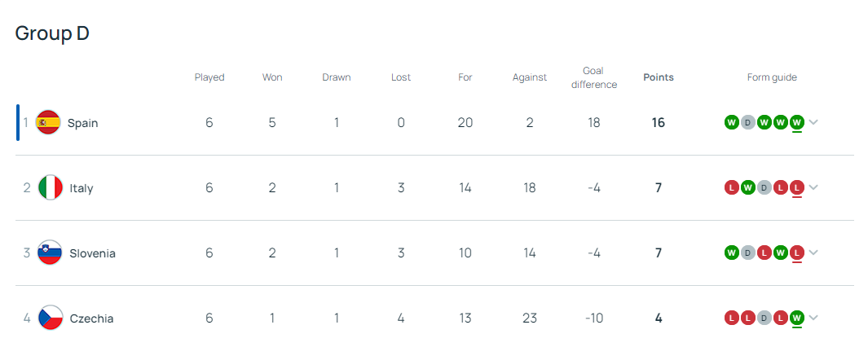Click Czechia's latest underlined win badge
This screenshot has width=868, height=347.
tap(797, 318)
